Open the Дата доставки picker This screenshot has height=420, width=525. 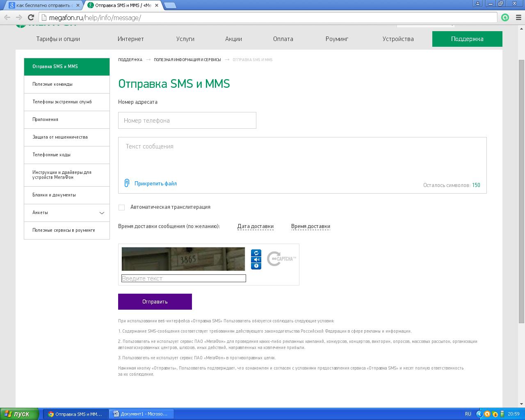[255, 226]
